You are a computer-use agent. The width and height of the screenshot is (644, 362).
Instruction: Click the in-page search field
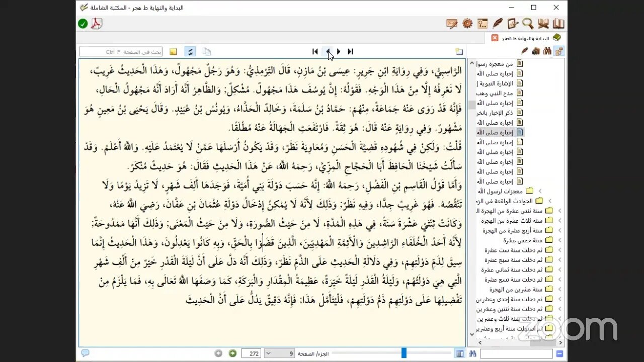121,52
